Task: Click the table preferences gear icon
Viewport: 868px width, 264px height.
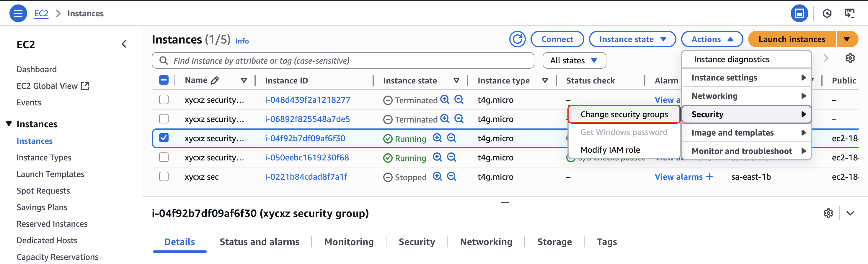Action: (850, 58)
